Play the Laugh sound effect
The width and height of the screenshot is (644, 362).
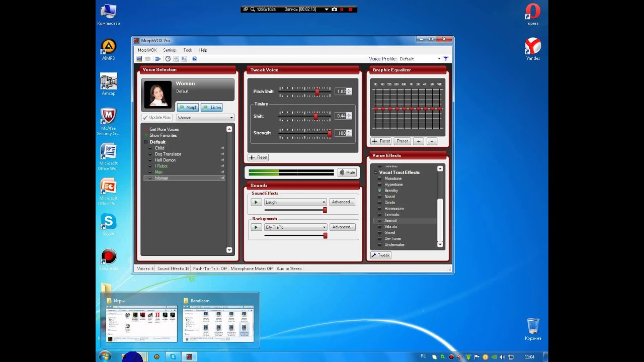(256, 202)
